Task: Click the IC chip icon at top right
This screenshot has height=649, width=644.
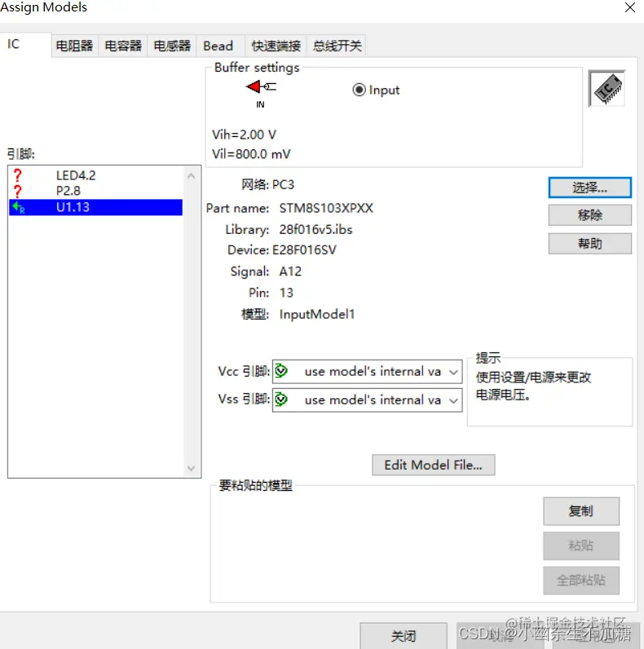Action: click(x=607, y=89)
